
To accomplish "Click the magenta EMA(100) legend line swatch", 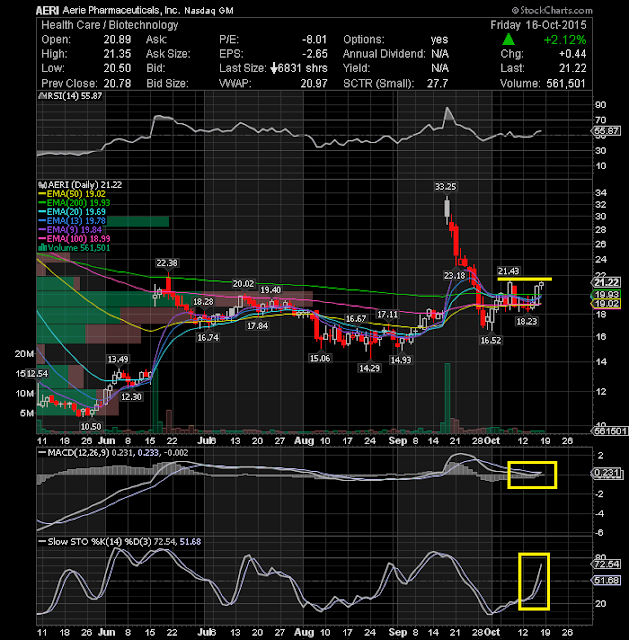I will point(42,239).
